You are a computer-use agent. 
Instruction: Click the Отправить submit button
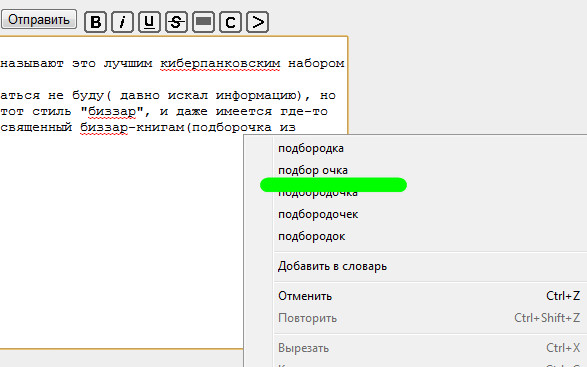[39, 19]
